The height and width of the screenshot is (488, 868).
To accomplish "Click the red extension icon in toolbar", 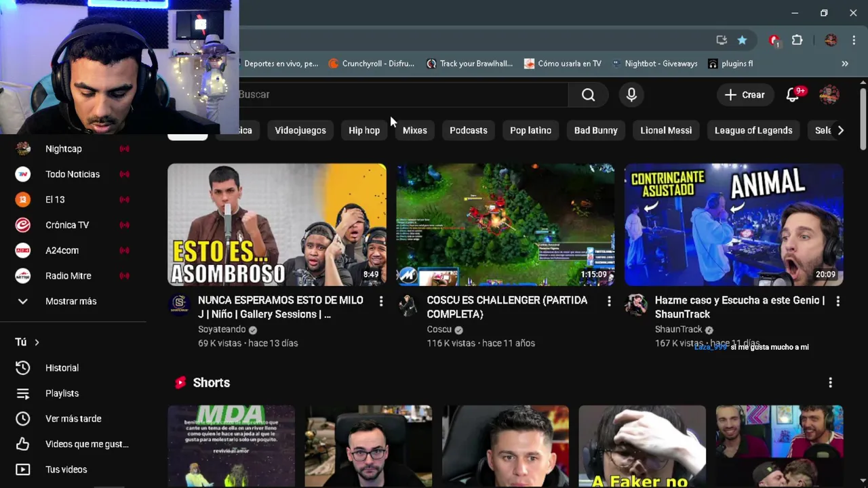I will [x=774, y=40].
